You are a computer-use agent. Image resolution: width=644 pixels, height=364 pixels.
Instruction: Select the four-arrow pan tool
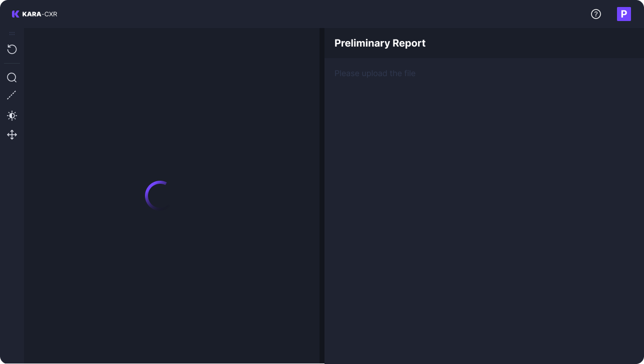(x=12, y=135)
